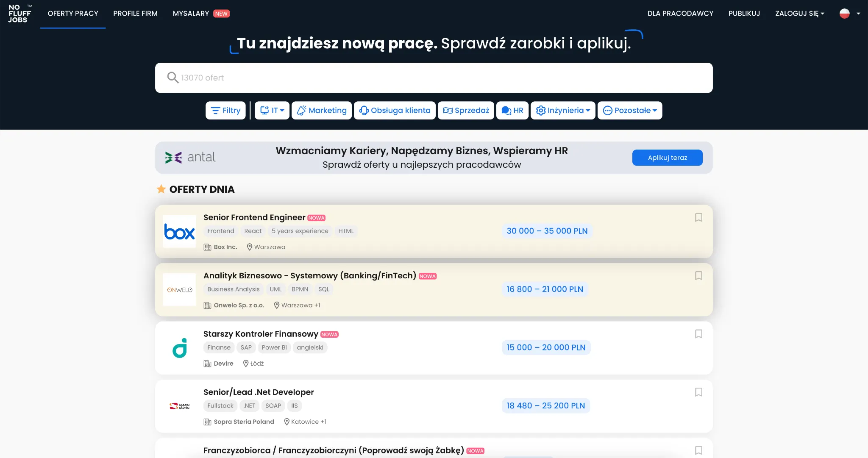Open the Senior/Lead .Net Developer offer title
868x458 pixels.
(259, 392)
